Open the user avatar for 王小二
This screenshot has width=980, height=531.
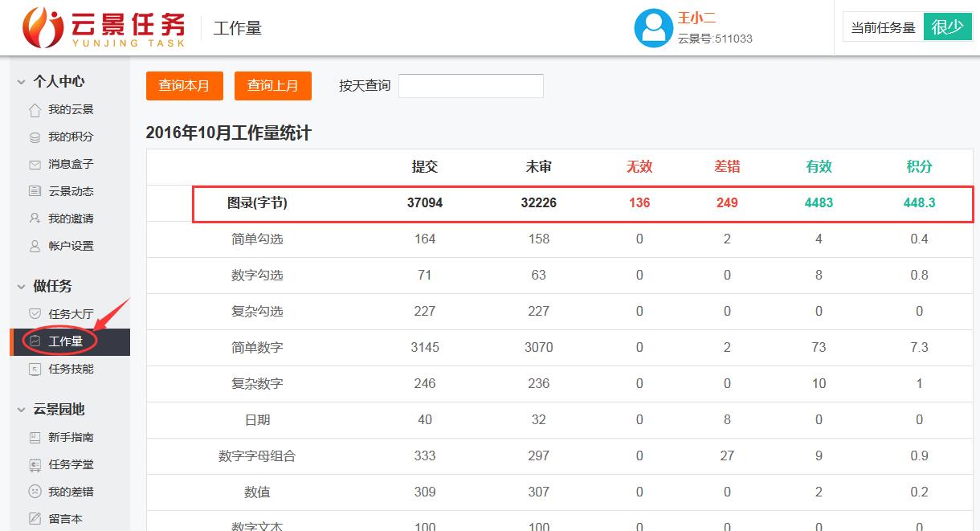(x=653, y=27)
